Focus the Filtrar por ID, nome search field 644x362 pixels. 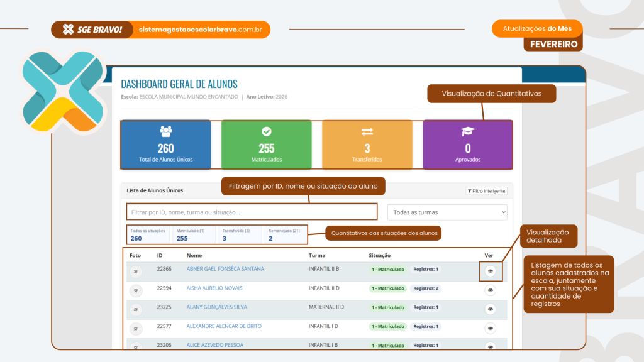[252, 212]
